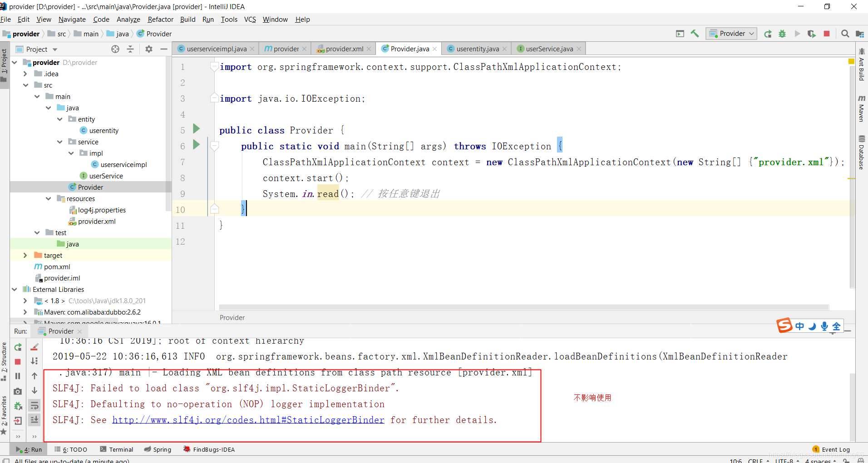The image size is (868, 463).
Task: Open the Provider run configuration dropdown
Action: click(731, 34)
